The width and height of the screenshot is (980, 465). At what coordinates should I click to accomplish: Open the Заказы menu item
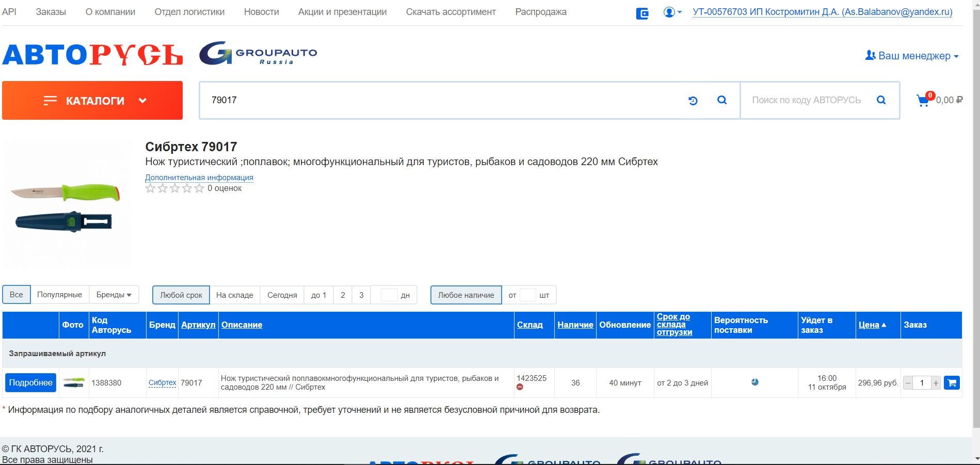point(51,12)
